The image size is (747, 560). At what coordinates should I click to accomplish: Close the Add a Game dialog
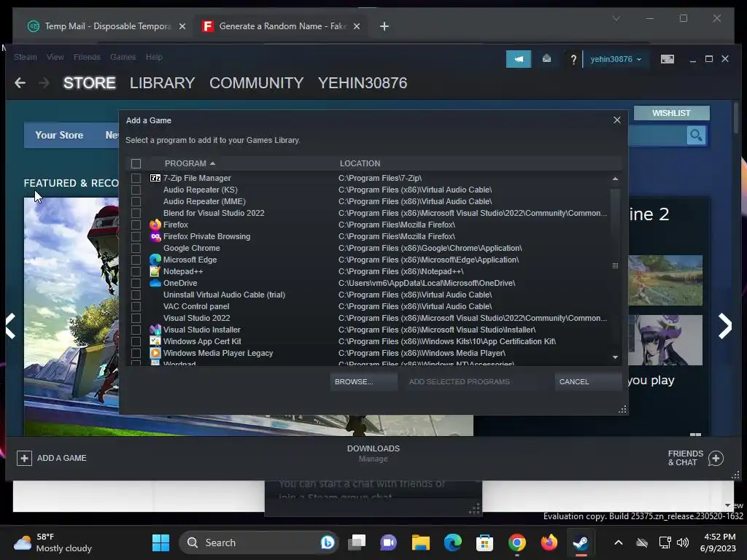pyautogui.click(x=617, y=120)
